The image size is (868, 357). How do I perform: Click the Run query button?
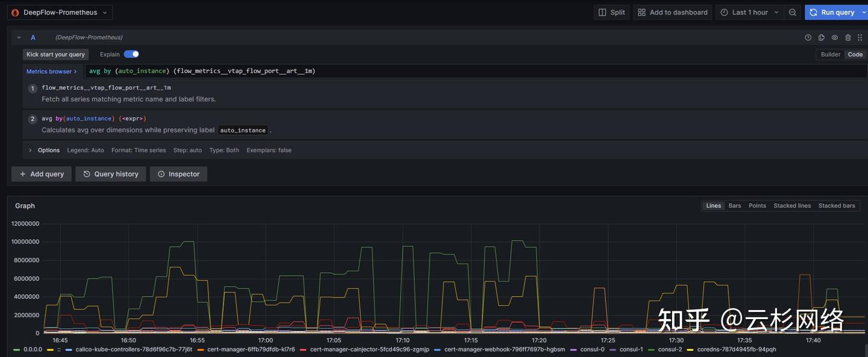pyautogui.click(x=832, y=12)
